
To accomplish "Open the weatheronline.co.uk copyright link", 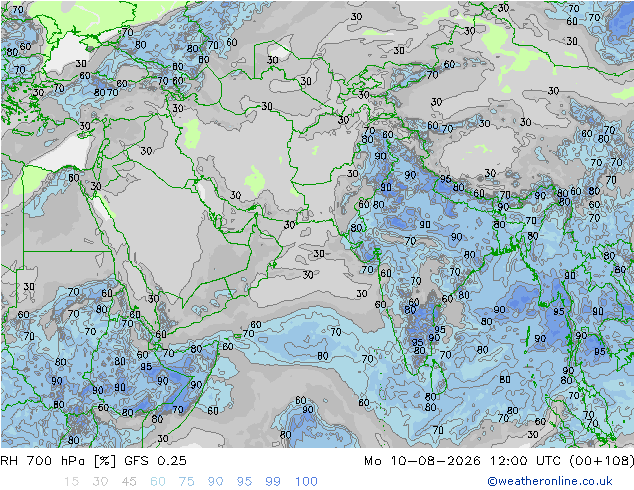I will point(550,481).
